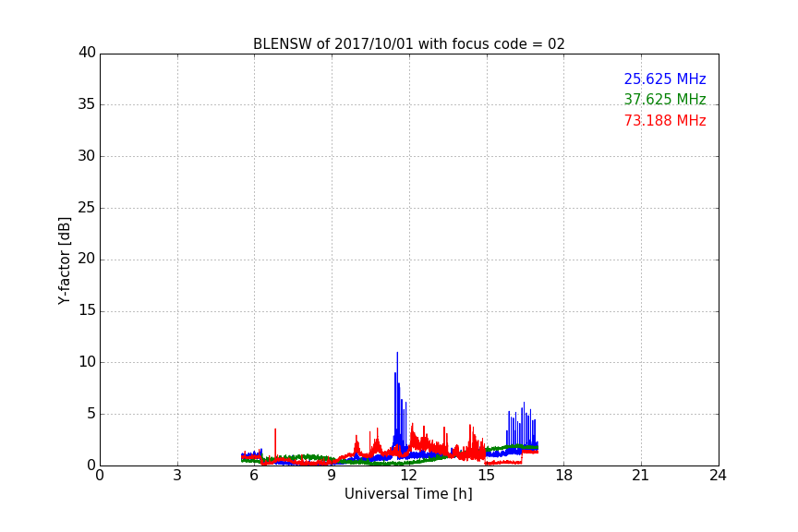Select the blue '25.625 MHz' legend label

[x=665, y=79]
